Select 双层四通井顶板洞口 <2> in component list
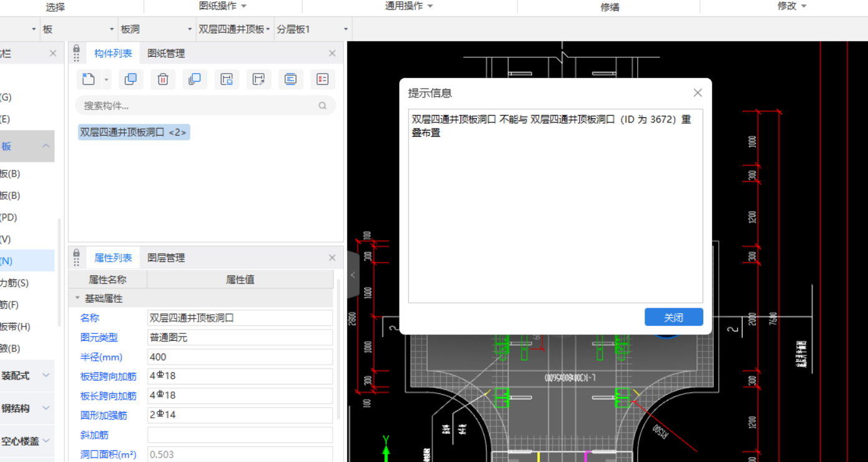This screenshot has width=868, height=462. (x=134, y=132)
